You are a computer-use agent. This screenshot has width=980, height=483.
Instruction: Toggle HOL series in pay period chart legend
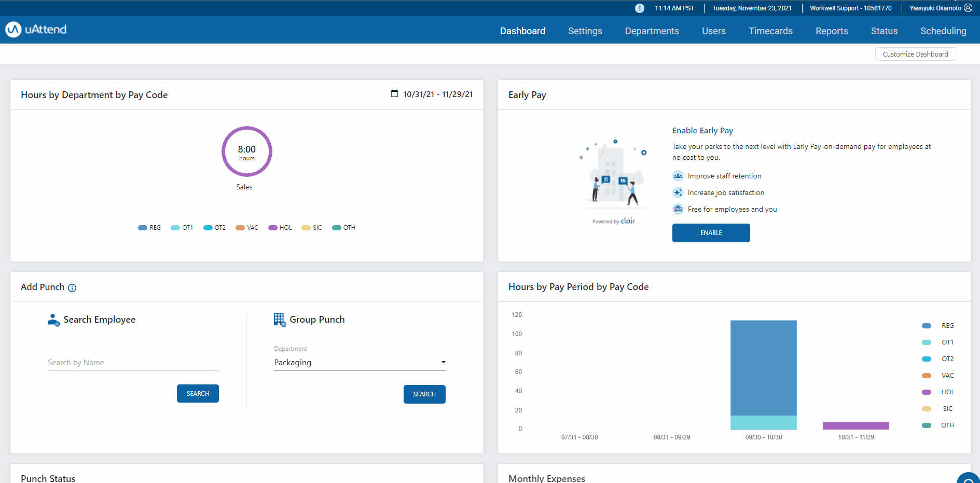click(x=937, y=392)
